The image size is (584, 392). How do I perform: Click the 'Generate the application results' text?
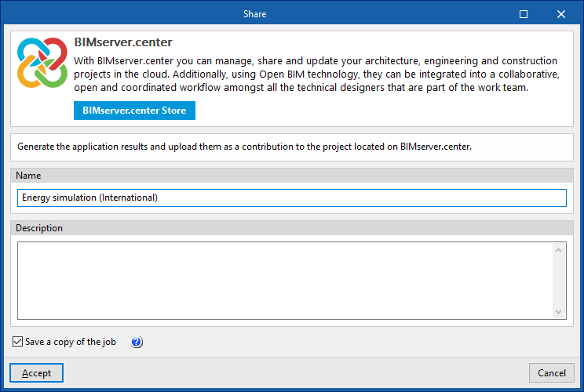tap(244, 147)
